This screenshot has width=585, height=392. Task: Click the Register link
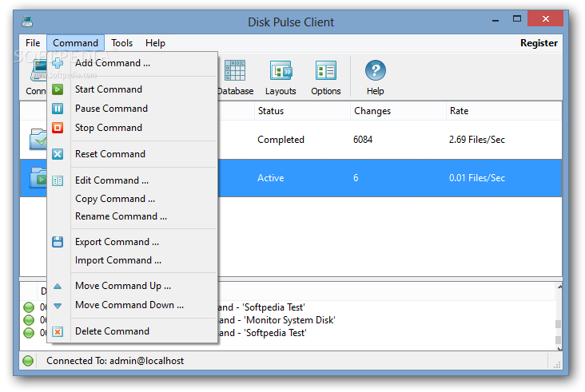(x=539, y=43)
